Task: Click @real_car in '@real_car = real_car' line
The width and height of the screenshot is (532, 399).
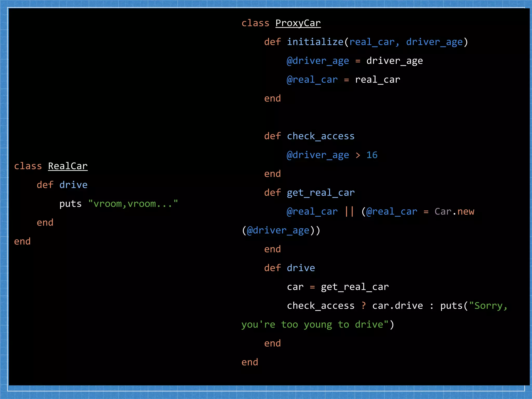Action: [312, 79]
